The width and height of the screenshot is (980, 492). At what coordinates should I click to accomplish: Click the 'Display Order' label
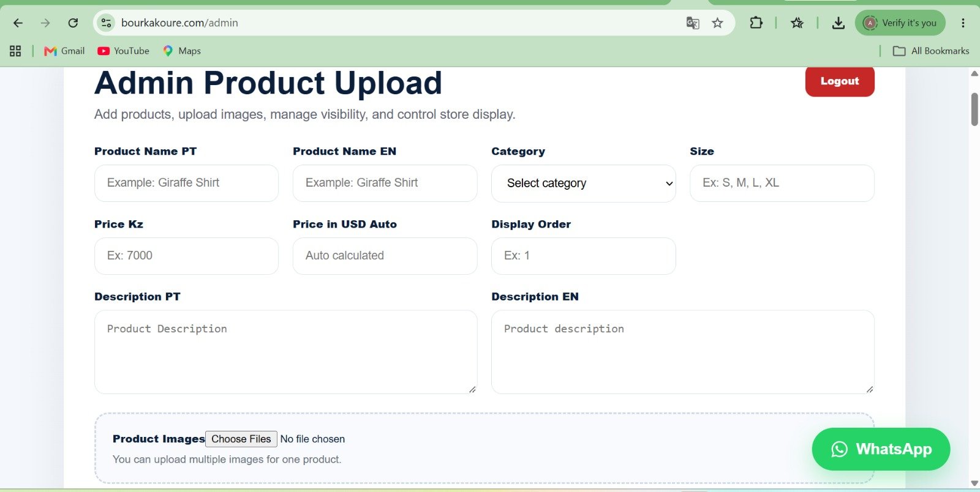(x=531, y=224)
